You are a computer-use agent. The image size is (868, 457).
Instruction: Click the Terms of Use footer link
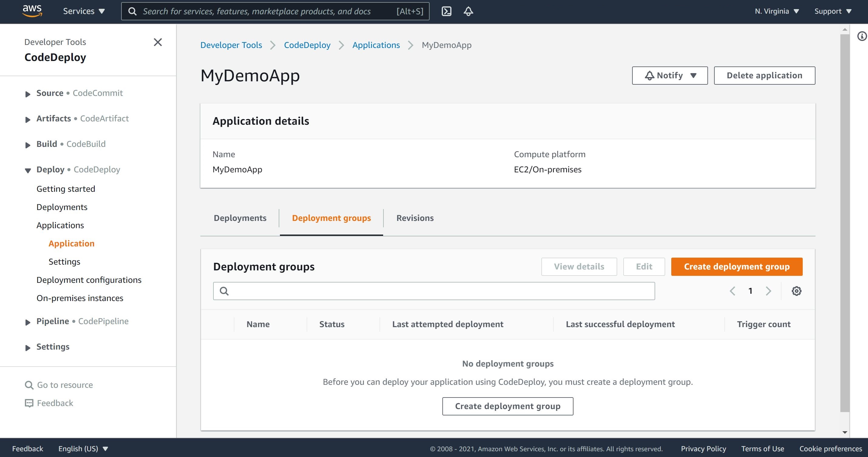[x=763, y=449]
